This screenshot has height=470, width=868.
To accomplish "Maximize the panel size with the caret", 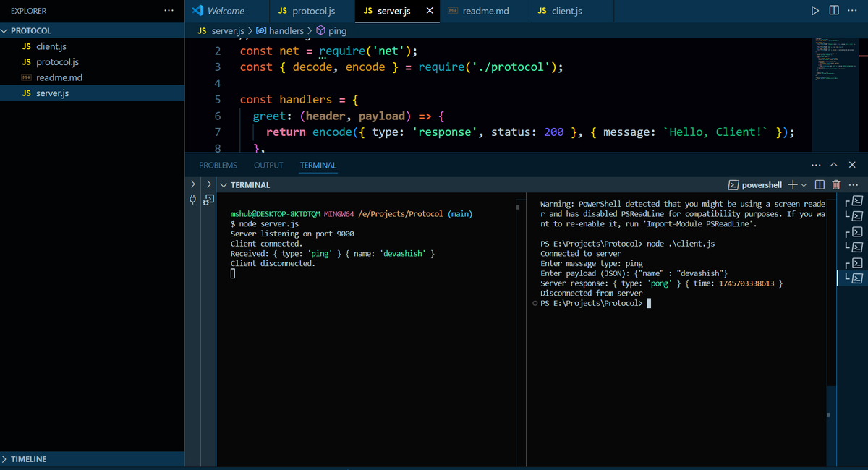I will (834, 165).
